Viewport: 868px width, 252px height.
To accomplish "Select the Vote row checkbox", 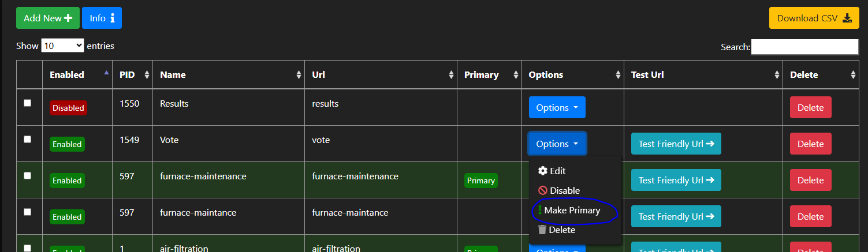I will pyautogui.click(x=27, y=140).
